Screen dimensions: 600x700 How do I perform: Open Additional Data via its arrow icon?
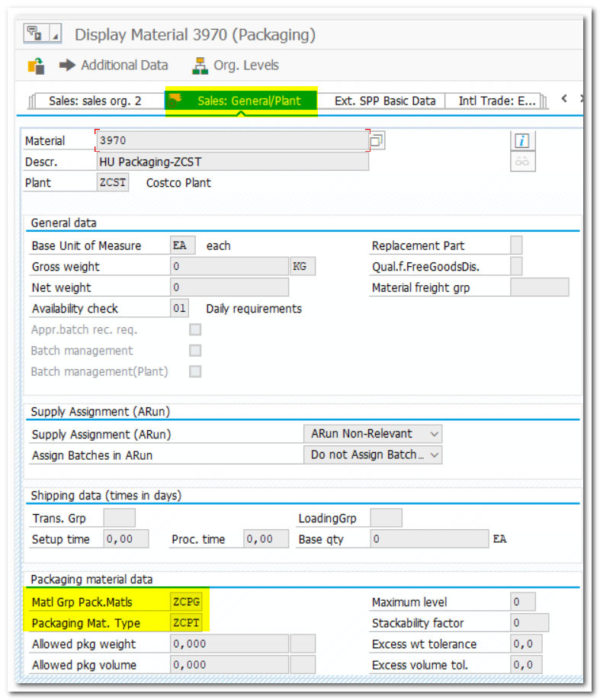pyautogui.click(x=68, y=66)
